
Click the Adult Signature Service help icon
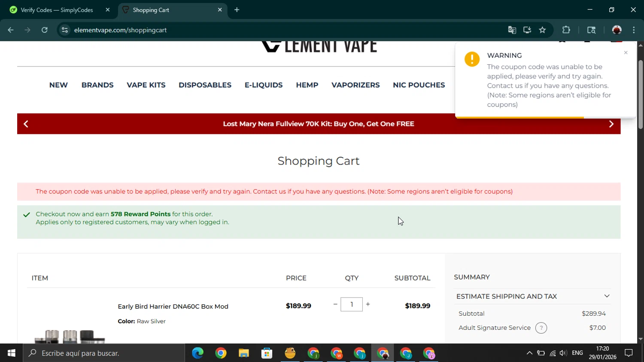(x=541, y=328)
